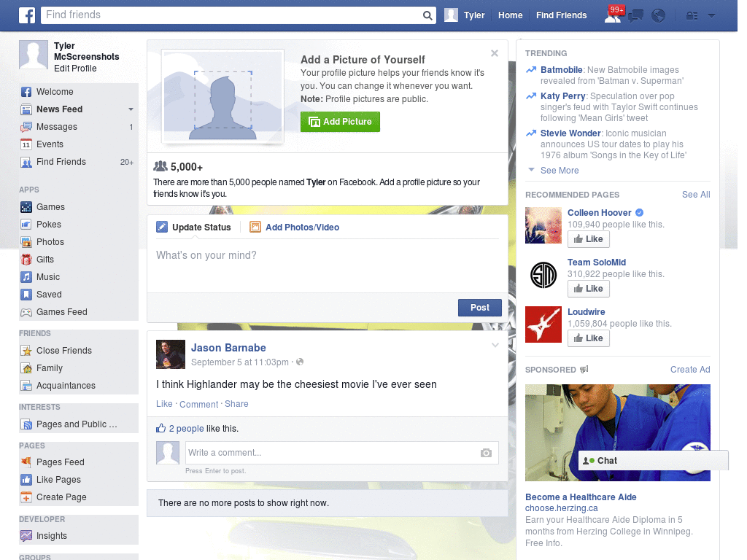Open the notifications globe icon
The image size is (747, 560).
coord(659,16)
